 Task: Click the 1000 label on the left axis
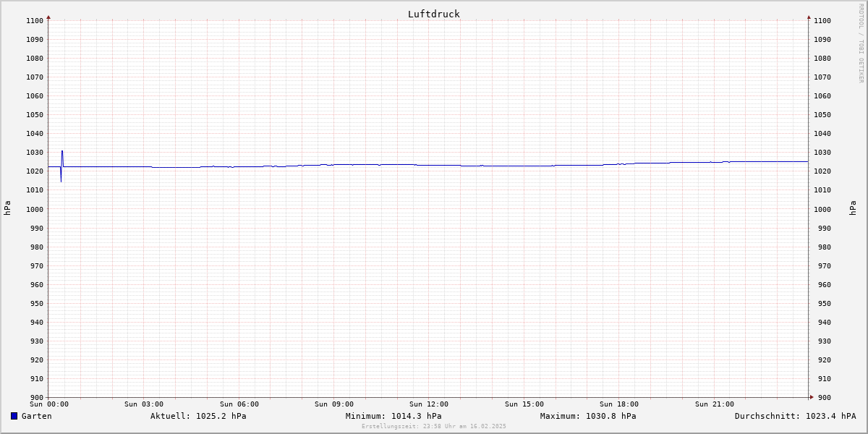35,209
